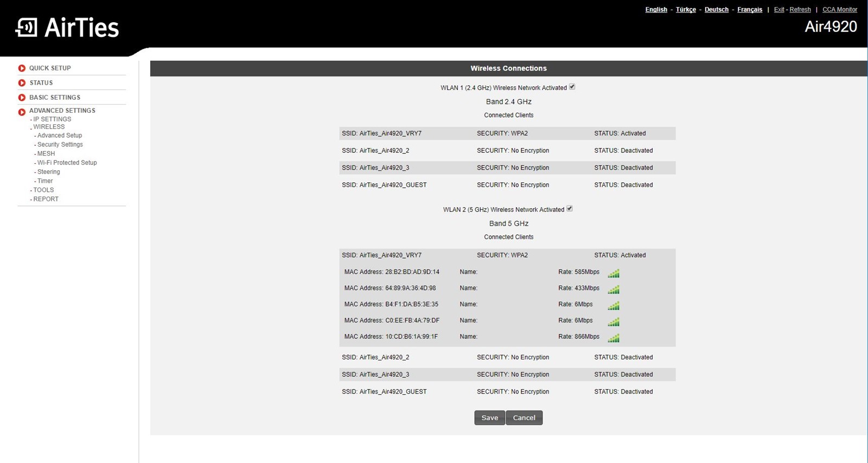Click the red arrow icon beside Advanced Settings
868x463 pixels.
coord(22,112)
